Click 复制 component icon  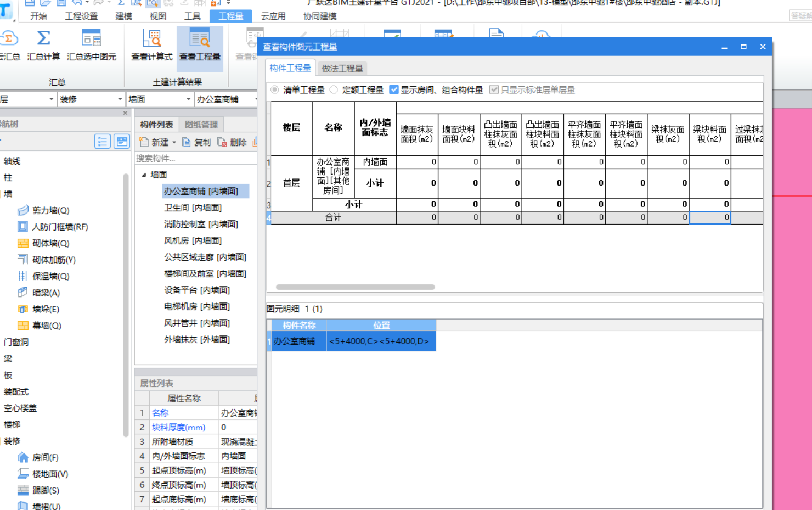[x=187, y=142]
